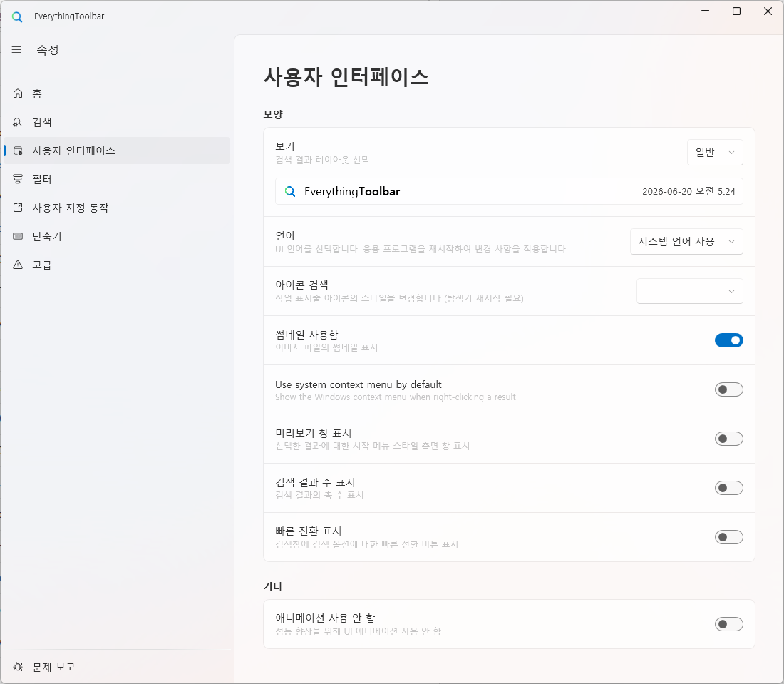Click the bug icon next to 문제 보고
The width and height of the screenshot is (784, 684).
coord(18,666)
